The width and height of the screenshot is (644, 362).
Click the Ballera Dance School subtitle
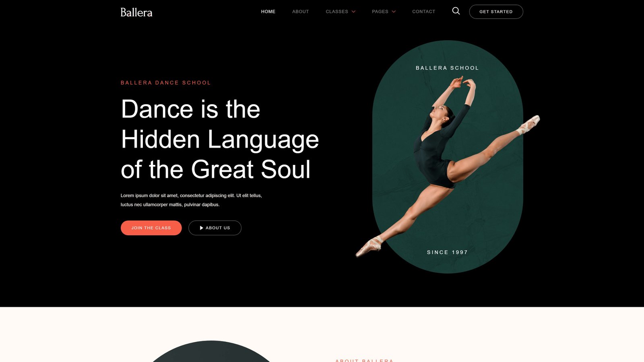click(x=166, y=82)
